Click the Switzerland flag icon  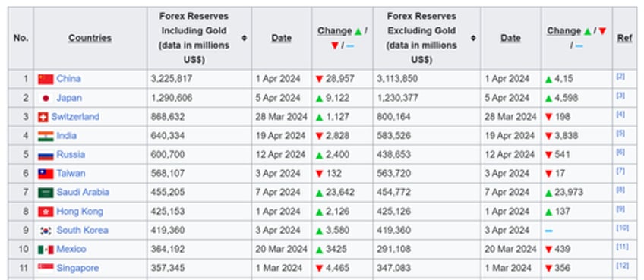pos(43,117)
